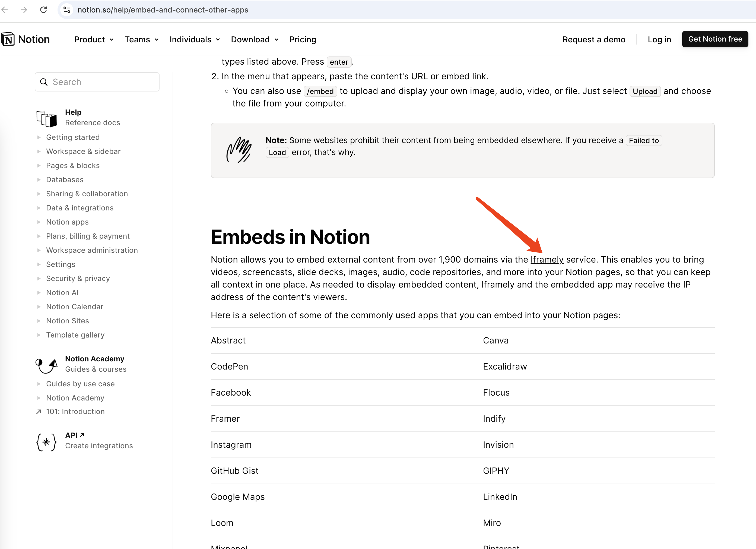Click Get Notion free button

click(715, 39)
